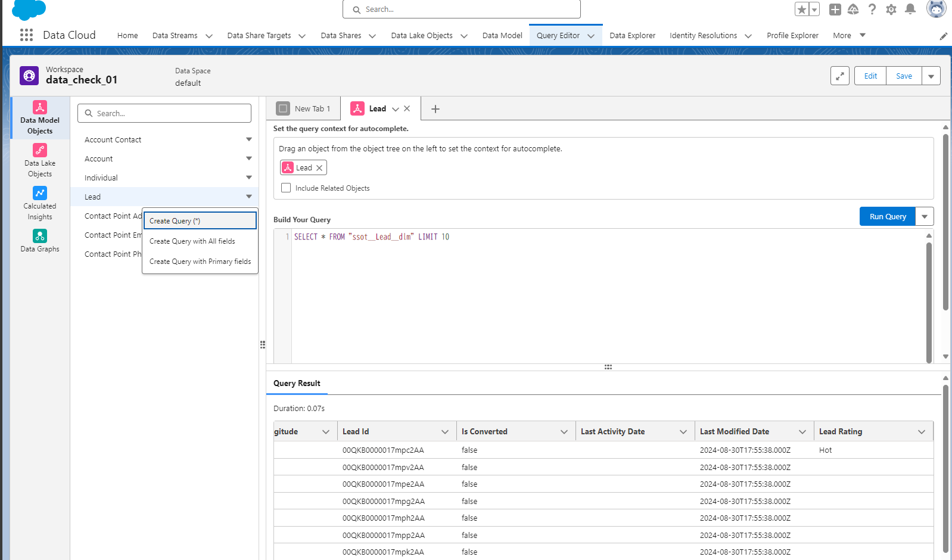Open Last Activity Date column menu
Viewport: 952px width, 560px height.
pyautogui.click(x=683, y=432)
